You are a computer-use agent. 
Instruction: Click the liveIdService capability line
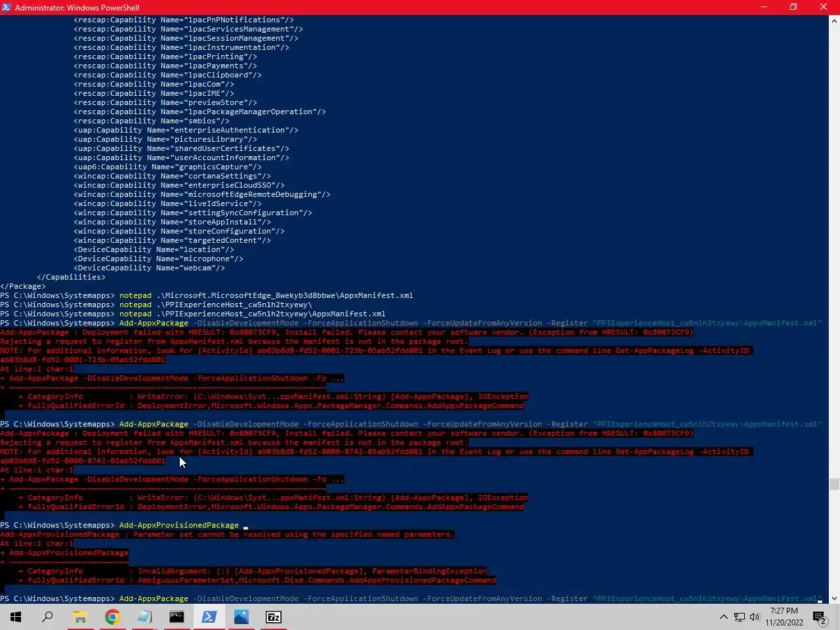(167, 203)
